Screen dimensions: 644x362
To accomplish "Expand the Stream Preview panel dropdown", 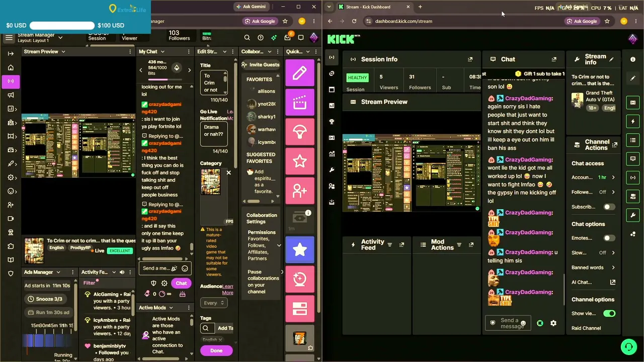I will (x=63, y=51).
